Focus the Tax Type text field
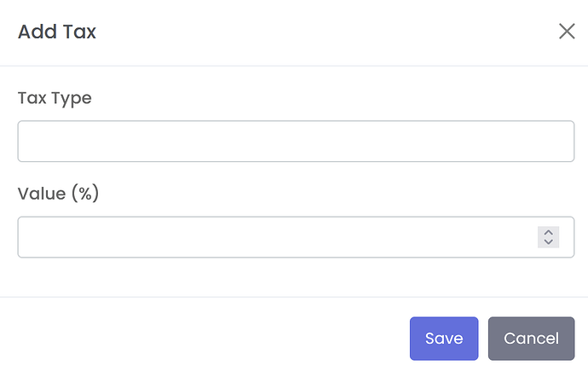The image size is (588, 377). 296,142
